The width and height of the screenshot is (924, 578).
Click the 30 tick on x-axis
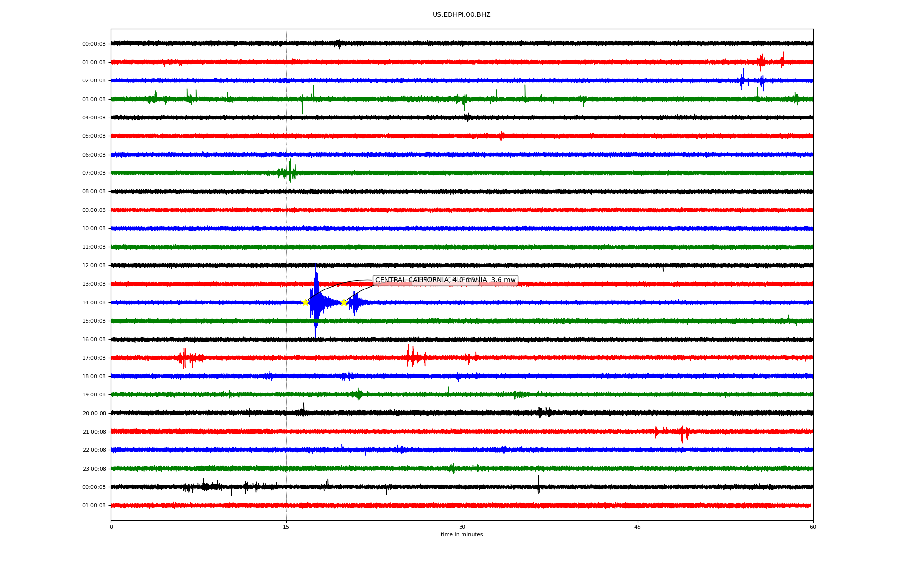pos(462,527)
